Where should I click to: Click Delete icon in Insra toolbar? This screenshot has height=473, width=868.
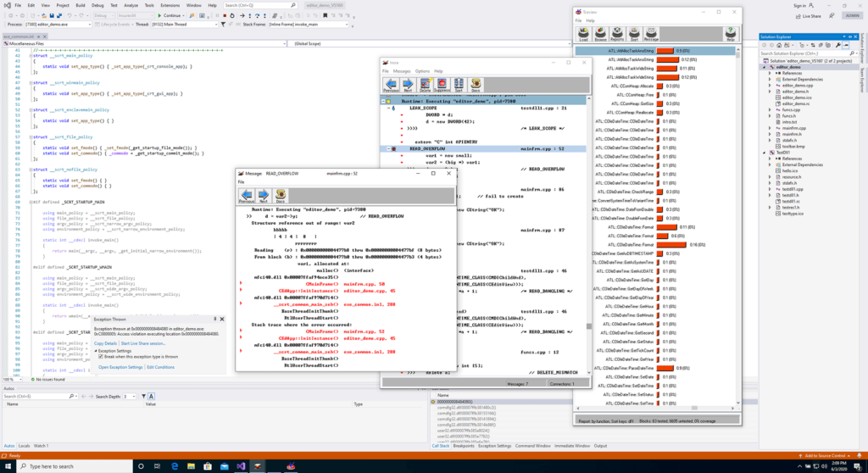click(x=426, y=85)
